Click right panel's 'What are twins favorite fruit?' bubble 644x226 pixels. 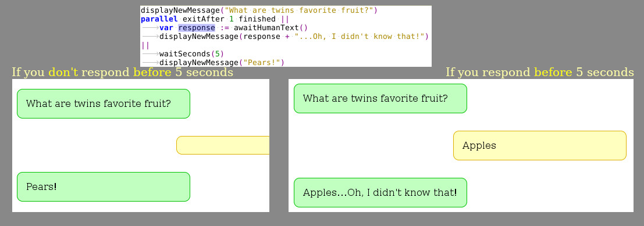click(x=380, y=98)
